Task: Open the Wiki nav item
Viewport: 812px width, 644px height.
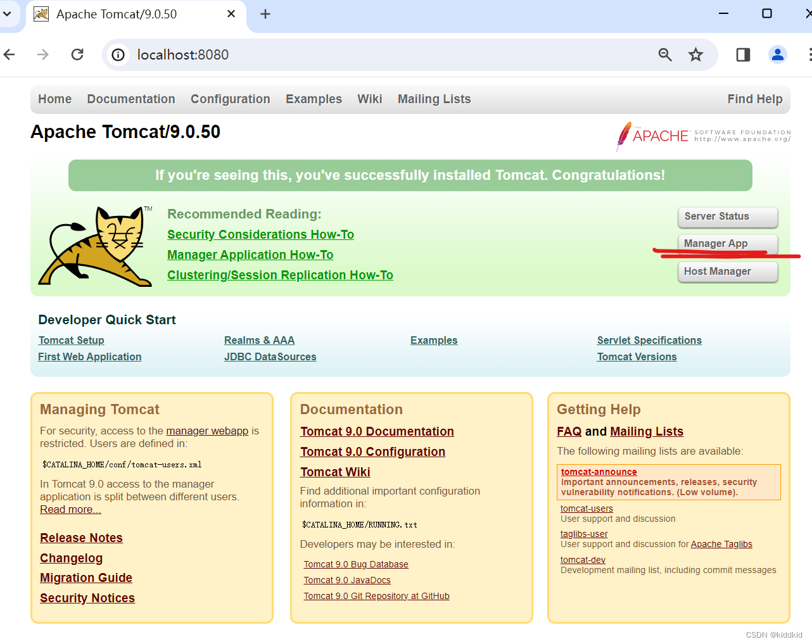Action: coord(370,99)
